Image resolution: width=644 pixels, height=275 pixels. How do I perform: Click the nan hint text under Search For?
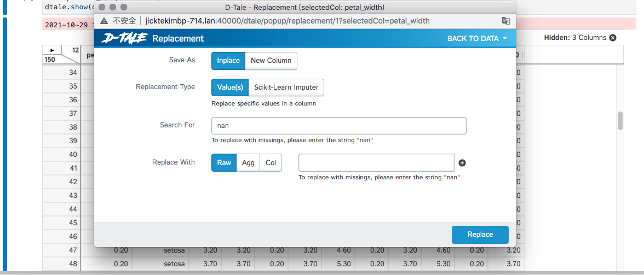(292, 140)
